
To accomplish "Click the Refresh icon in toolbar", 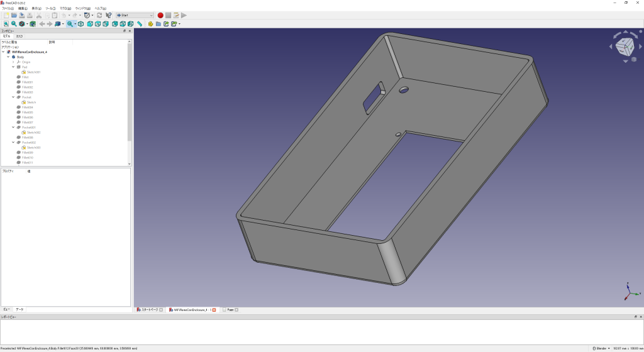I will [99, 15].
